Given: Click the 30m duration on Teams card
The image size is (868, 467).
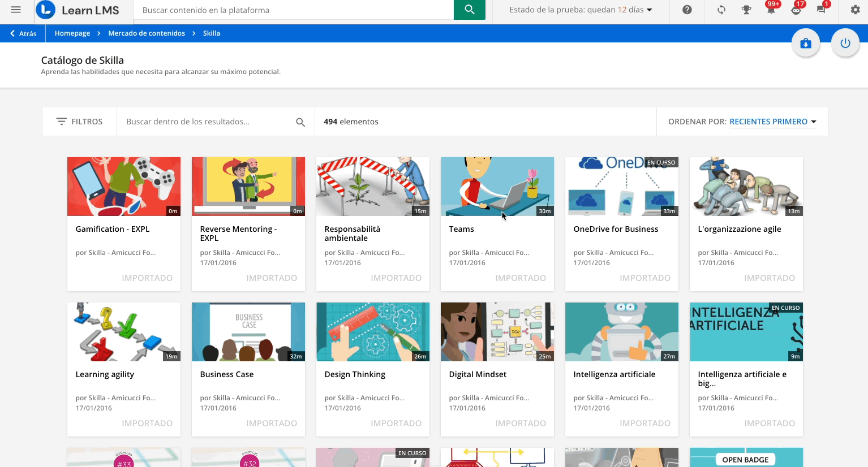Looking at the screenshot, I should click(x=545, y=211).
